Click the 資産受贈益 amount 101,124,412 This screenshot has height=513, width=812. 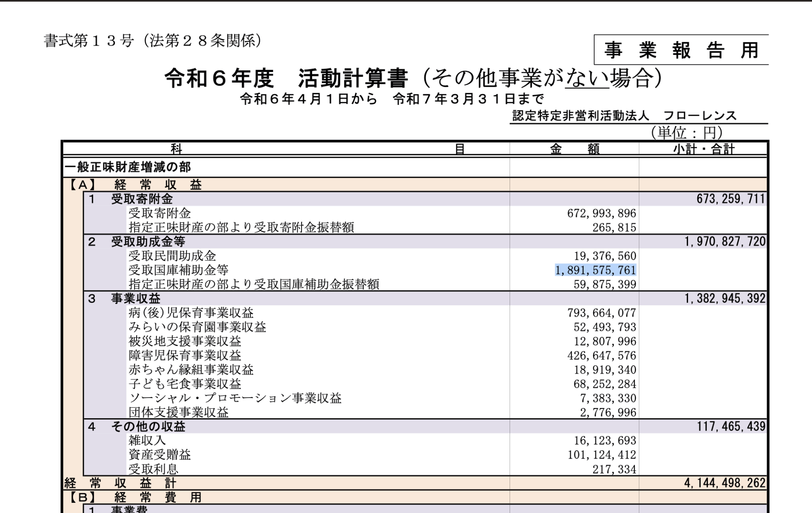tap(601, 455)
